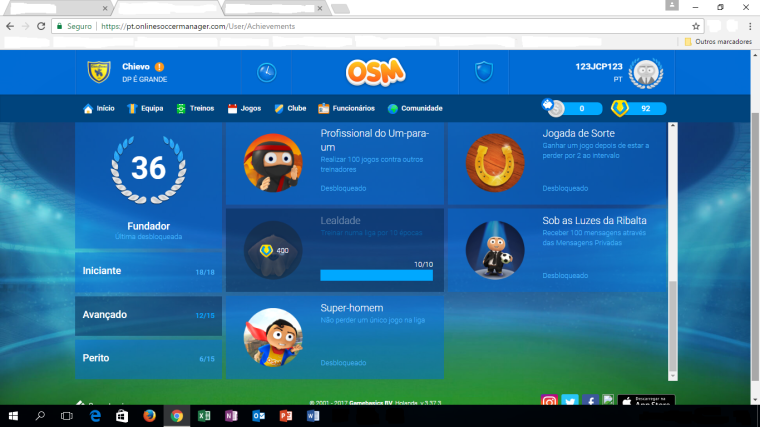Launch Firefox from taskbar
The height and width of the screenshot is (427, 760).
pyautogui.click(x=149, y=416)
